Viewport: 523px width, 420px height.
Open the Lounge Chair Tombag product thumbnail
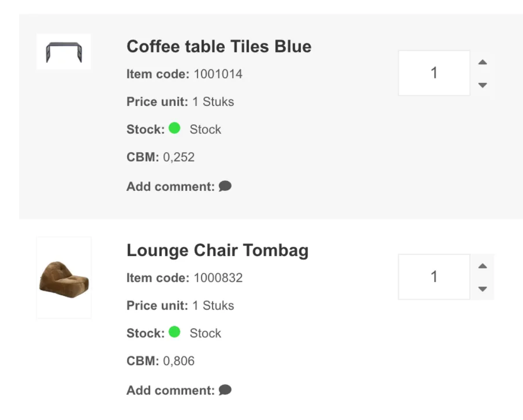(64, 277)
